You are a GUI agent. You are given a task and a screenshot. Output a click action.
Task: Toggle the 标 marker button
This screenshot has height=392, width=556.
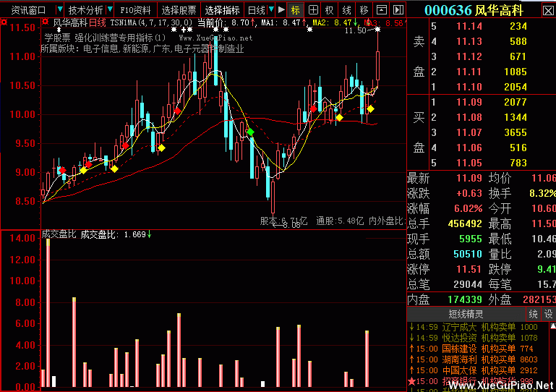[x=296, y=10]
